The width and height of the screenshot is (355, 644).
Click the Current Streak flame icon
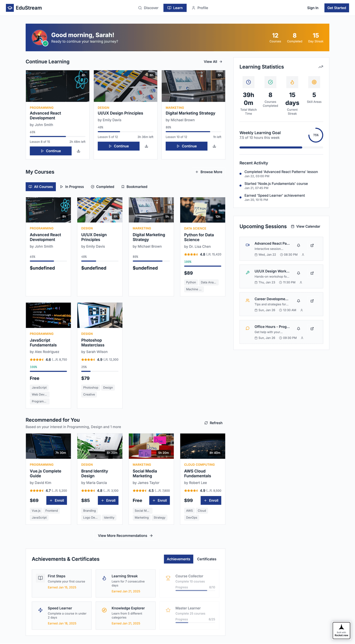point(292,82)
